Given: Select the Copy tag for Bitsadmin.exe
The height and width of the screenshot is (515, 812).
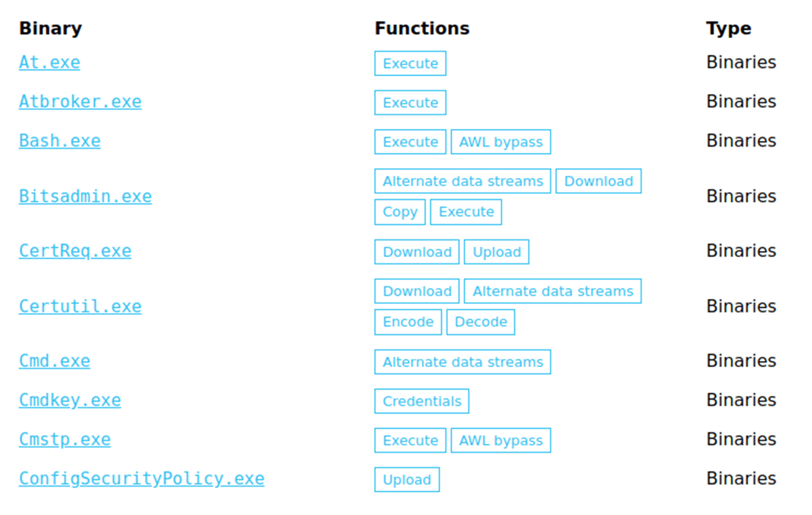Looking at the screenshot, I should pyautogui.click(x=400, y=212).
